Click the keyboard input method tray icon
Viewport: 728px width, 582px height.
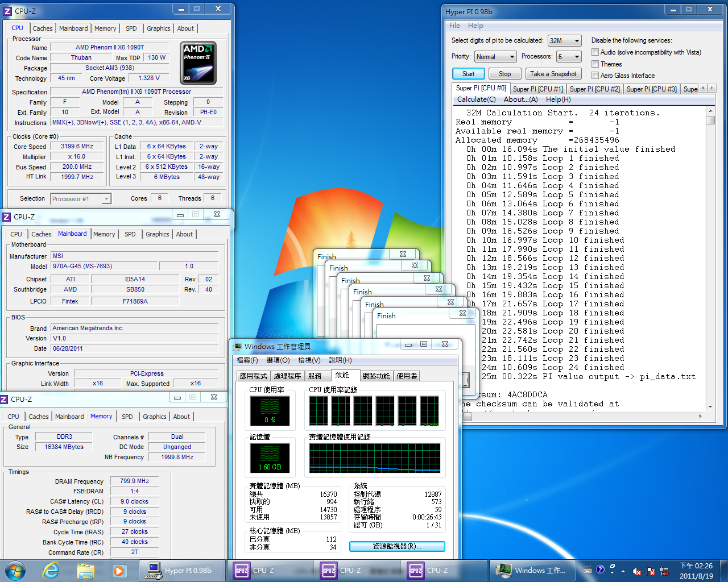(587, 570)
